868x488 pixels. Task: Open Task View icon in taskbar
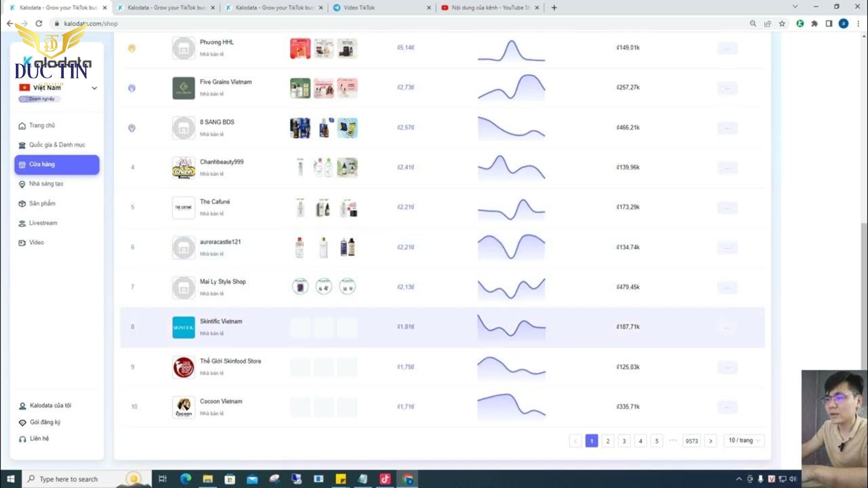pos(163,479)
